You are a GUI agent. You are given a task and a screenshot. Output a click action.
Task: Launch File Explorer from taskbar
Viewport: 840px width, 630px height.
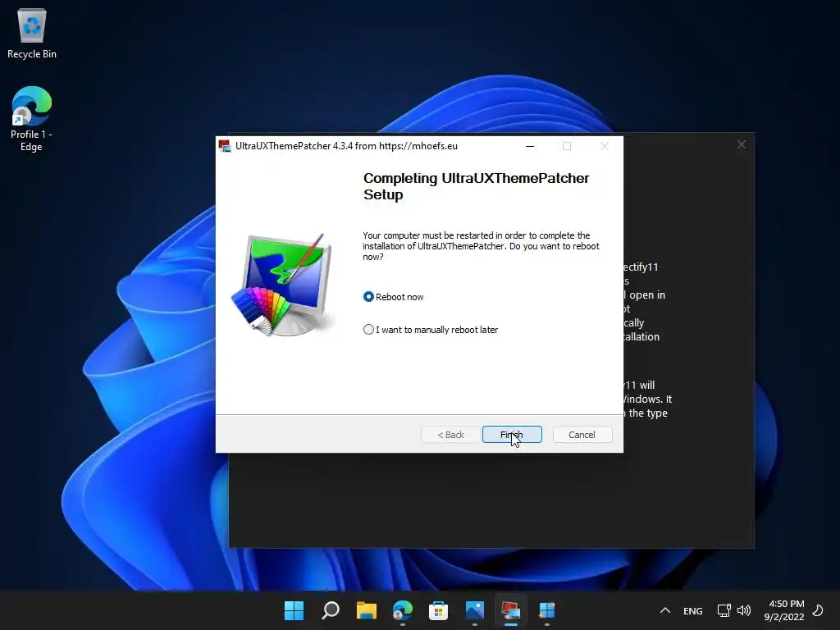pos(367,610)
